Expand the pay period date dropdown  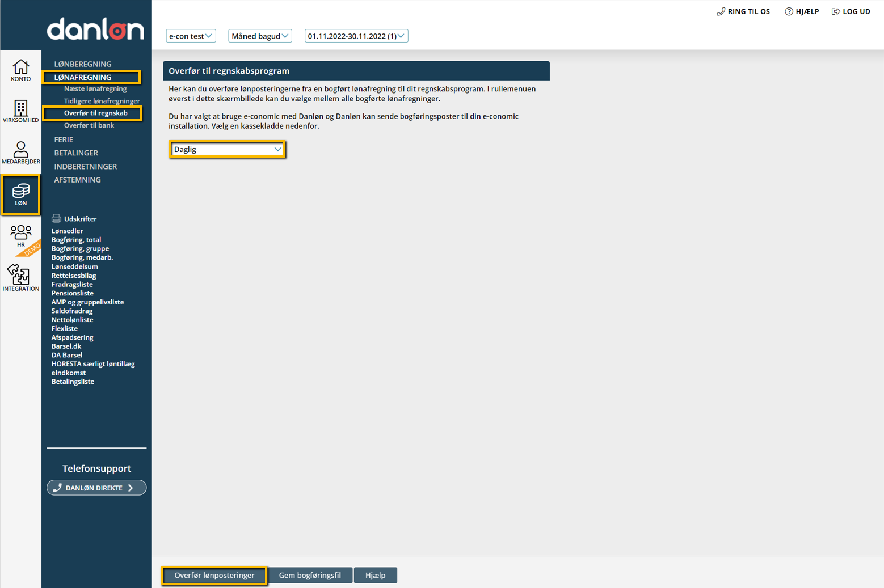coord(356,36)
